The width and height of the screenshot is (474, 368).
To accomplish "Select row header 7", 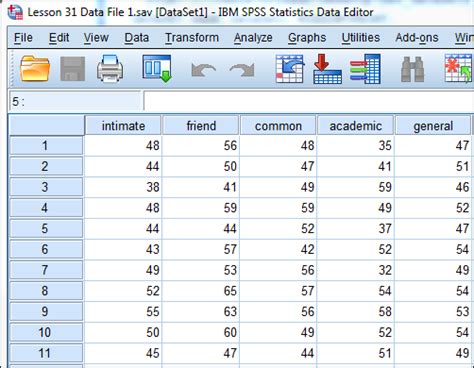I will [x=46, y=270].
